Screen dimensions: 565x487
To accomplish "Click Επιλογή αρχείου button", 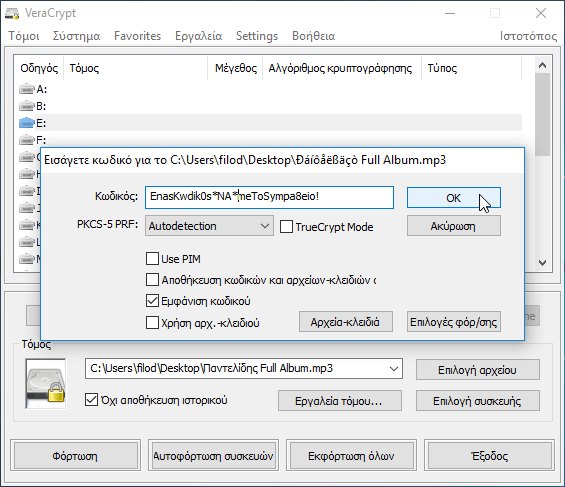I will click(478, 370).
